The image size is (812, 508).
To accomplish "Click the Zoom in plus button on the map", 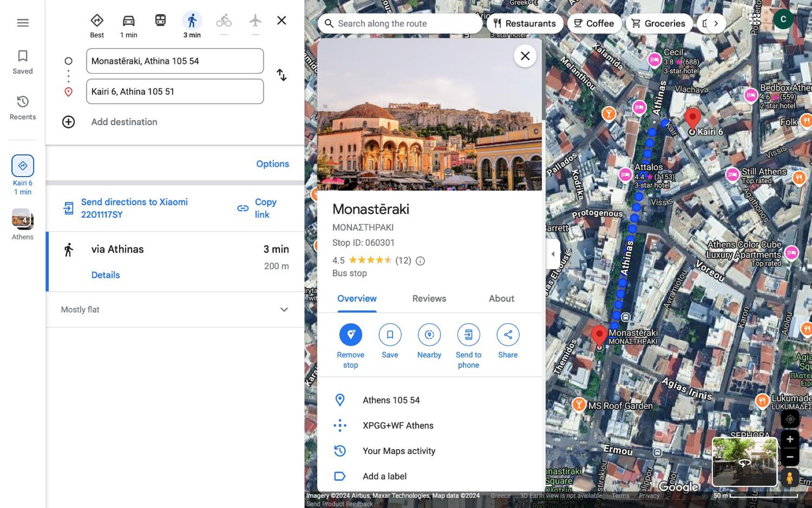I will pos(790,439).
